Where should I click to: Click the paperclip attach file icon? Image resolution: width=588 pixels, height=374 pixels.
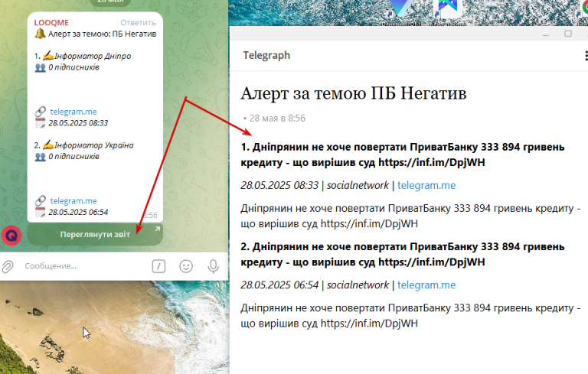[x=8, y=266]
